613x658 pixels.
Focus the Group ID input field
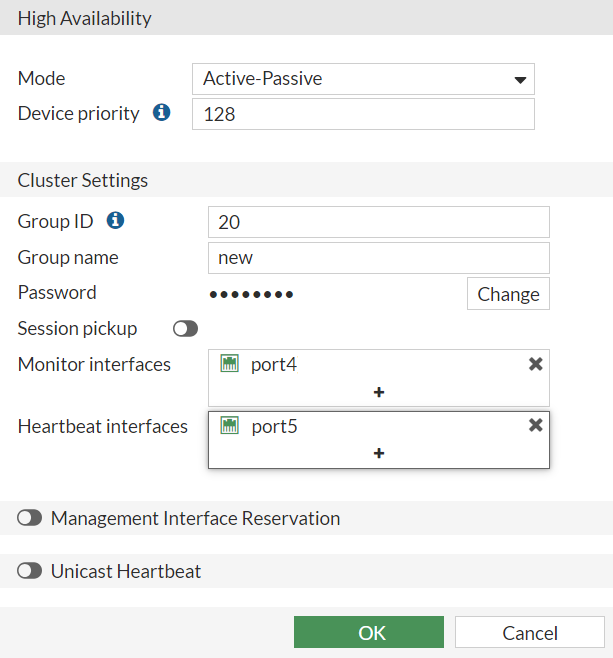click(x=379, y=222)
